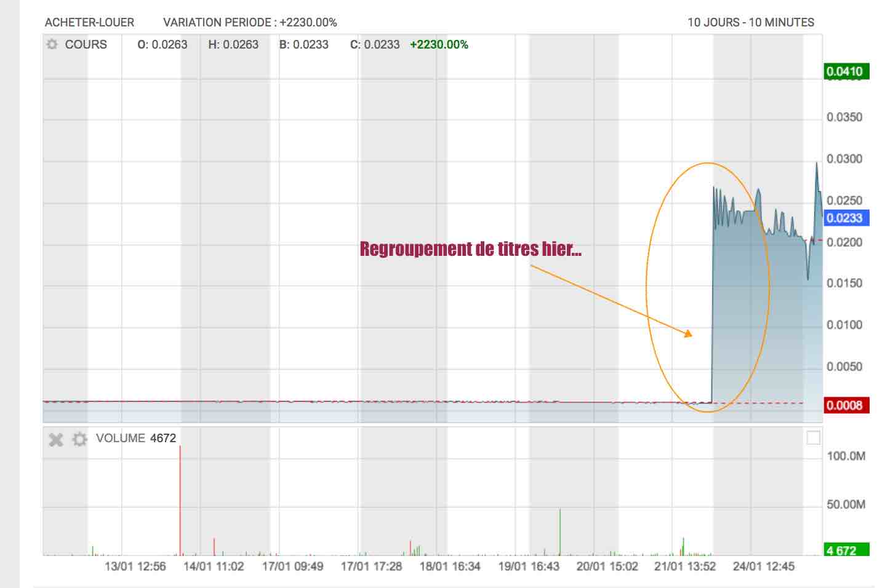Click the 18/01 16:34 time axis label

(450, 566)
